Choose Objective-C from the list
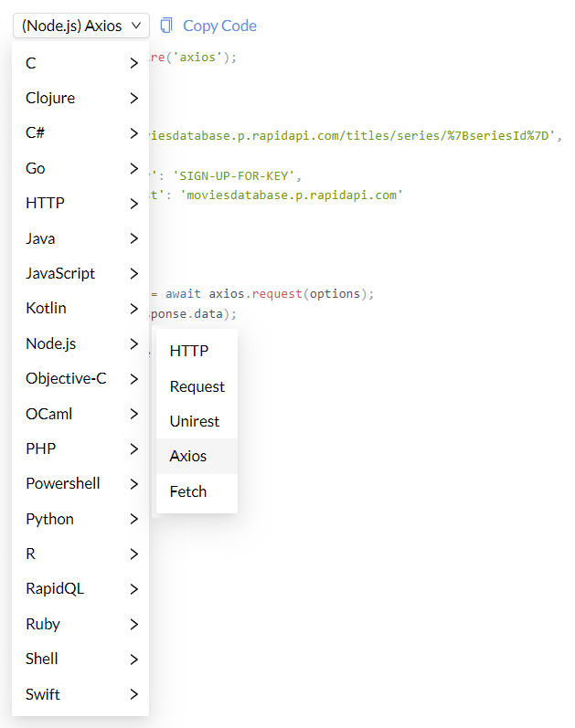This screenshot has width=575, height=728. (80, 378)
